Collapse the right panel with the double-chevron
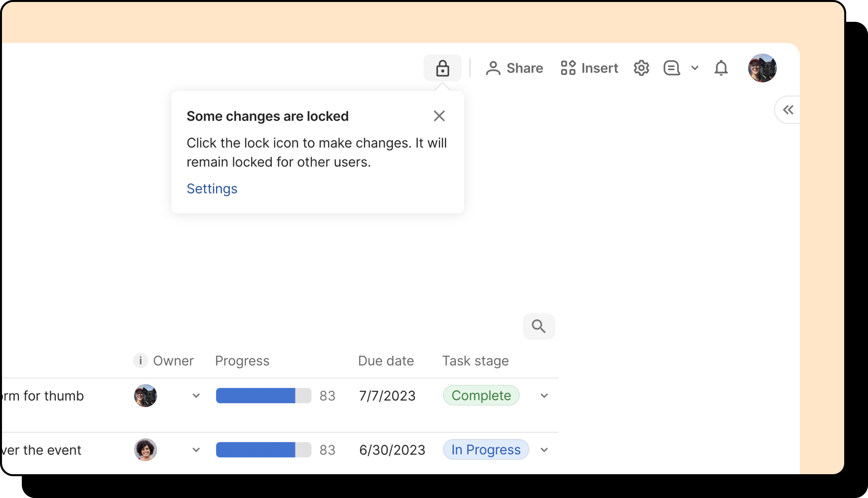Image resolution: width=868 pixels, height=498 pixels. pyautogui.click(x=788, y=109)
